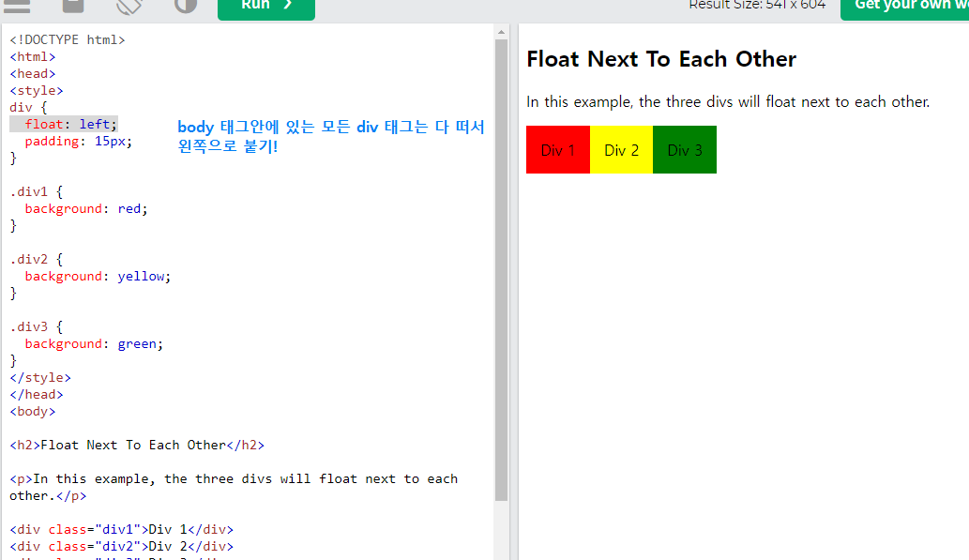Click the '<body>' tag line
The height and width of the screenshot is (560, 969).
(33, 412)
